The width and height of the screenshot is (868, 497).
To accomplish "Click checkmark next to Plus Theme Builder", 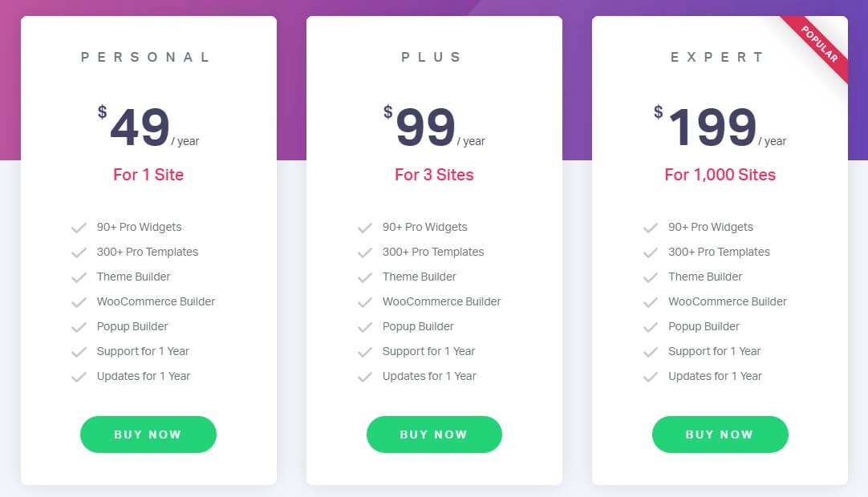I will 365,278.
